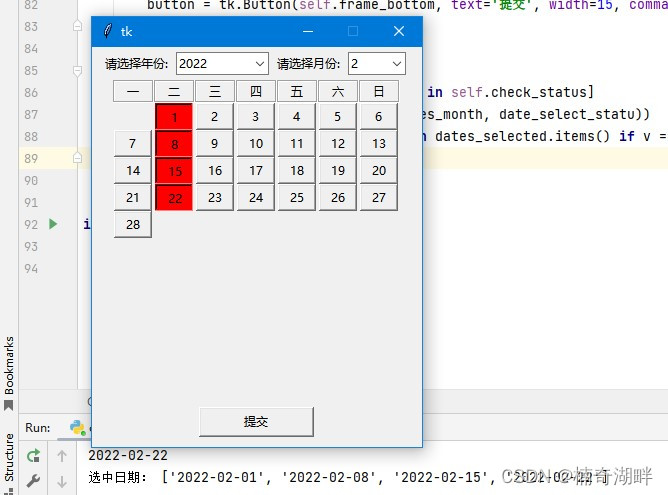Open the Structure tool window tab

[9, 462]
